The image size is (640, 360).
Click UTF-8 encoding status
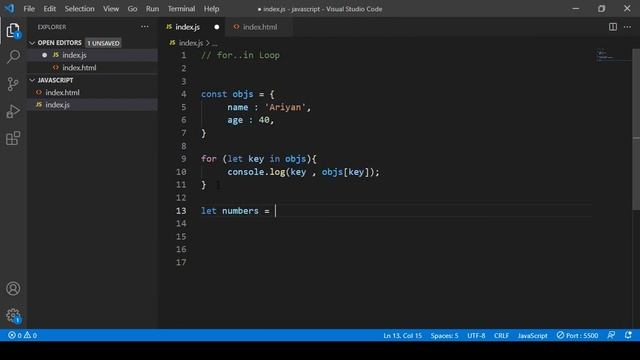[x=476, y=336]
